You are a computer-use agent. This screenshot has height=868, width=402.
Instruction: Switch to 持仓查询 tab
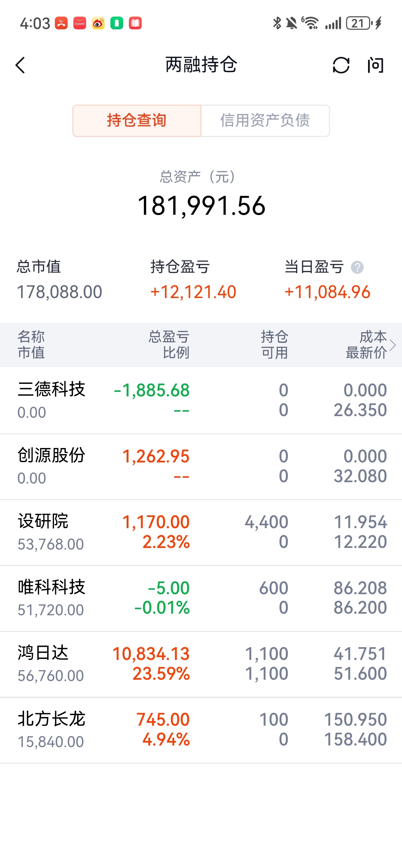click(x=137, y=121)
